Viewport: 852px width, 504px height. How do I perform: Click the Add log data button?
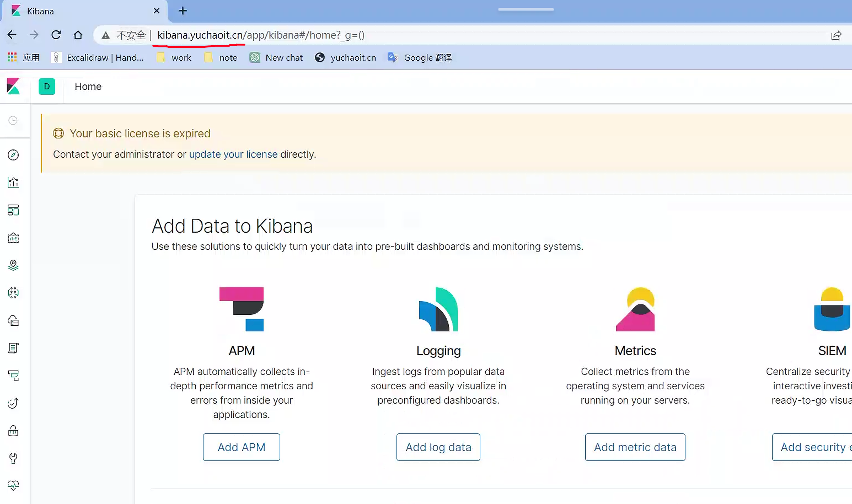pyautogui.click(x=438, y=447)
